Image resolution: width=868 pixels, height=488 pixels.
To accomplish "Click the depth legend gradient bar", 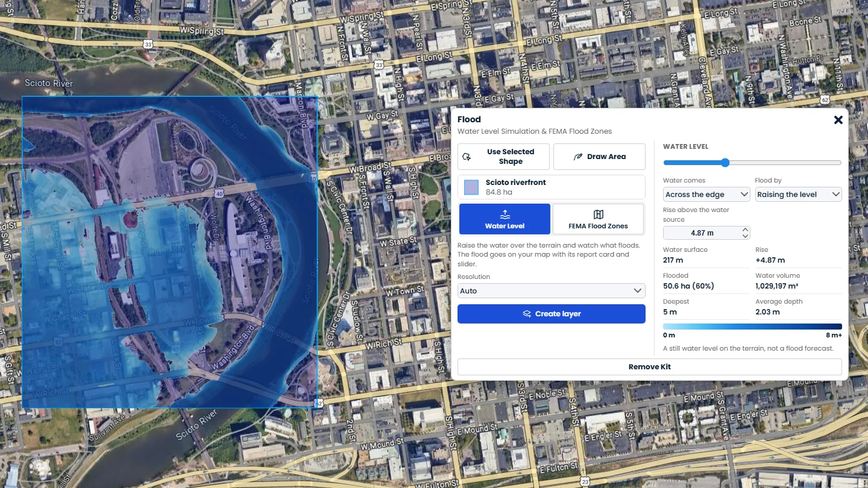I will pos(752,327).
